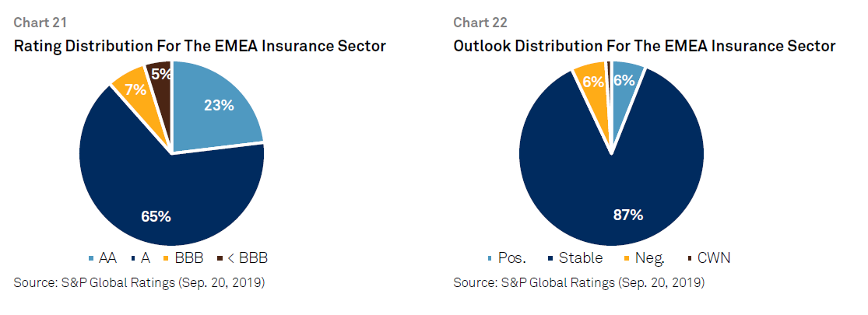Select the < BBB legend marker
The image size is (868, 315).
click(220, 258)
